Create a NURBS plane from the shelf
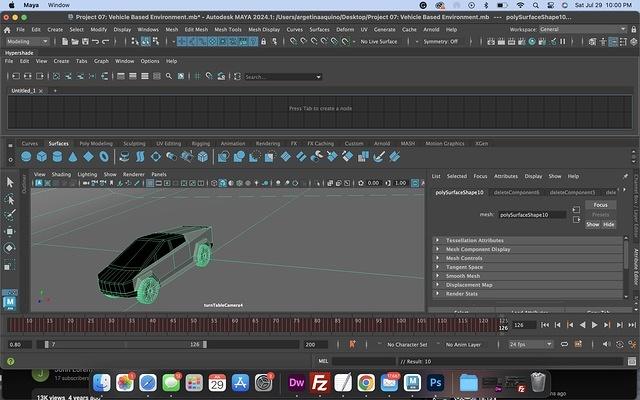 pyautogui.click(x=88, y=156)
